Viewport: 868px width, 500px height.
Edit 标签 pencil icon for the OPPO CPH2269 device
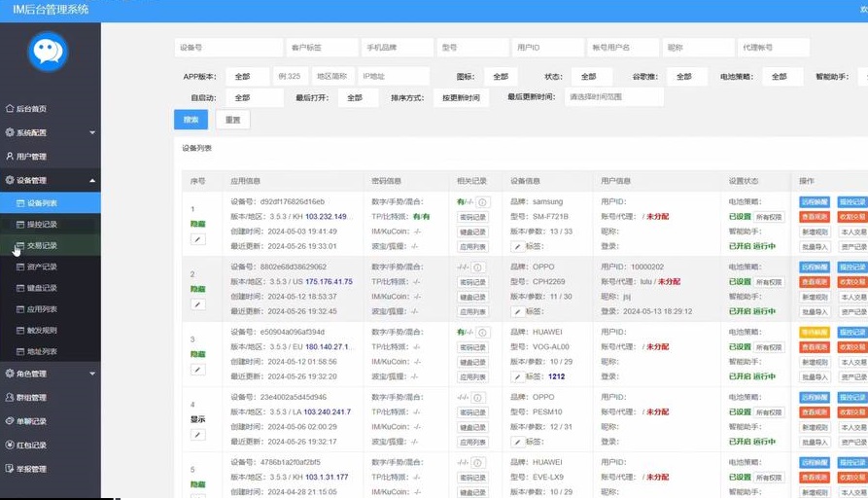[x=516, y=312]
